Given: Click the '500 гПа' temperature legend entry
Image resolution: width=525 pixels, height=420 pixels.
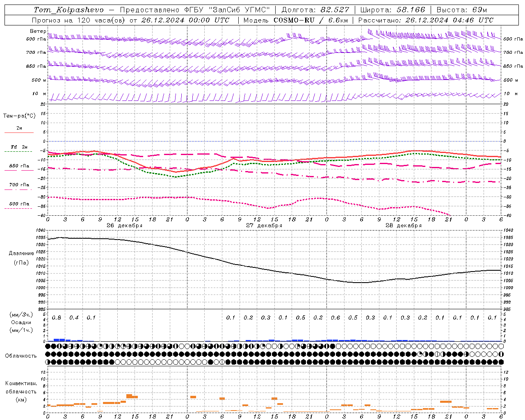Looking at the screenshot, I should [x=19, y=204].
